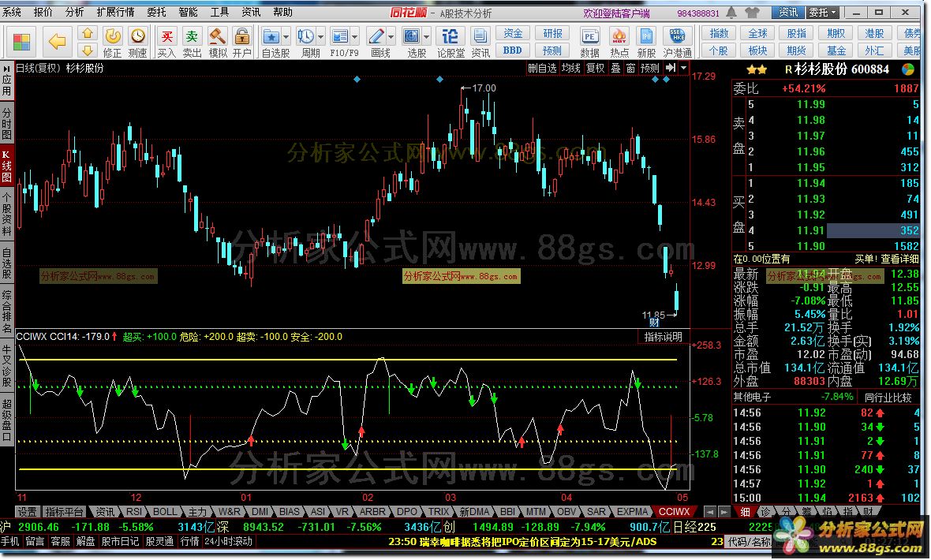
Task: Switch to the EXPMA indicator tab
Action: (632, 511)
